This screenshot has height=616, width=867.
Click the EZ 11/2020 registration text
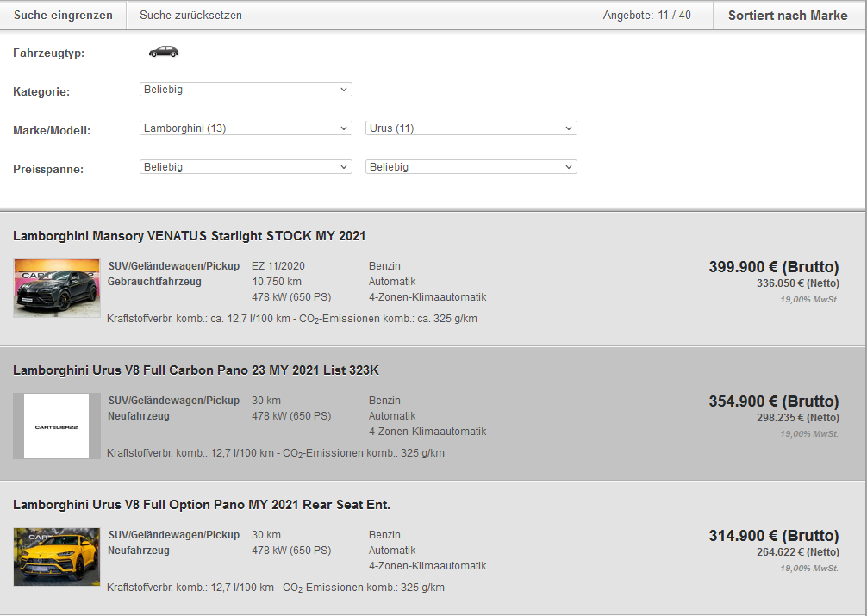(x=278, y=266)
